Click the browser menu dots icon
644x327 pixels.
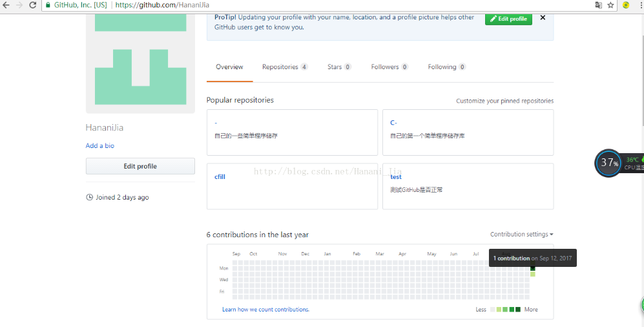tap(641, 5)
